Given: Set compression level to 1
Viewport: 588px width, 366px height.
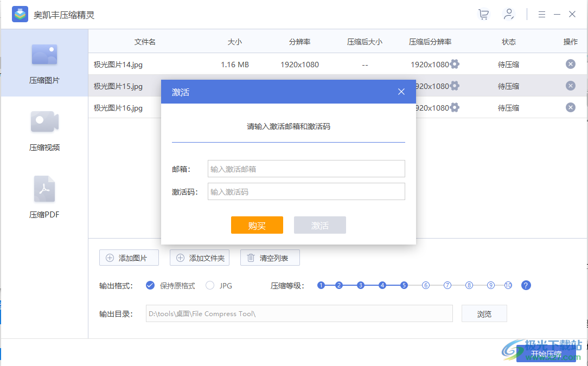Looking at the screenshot, I should pos(321,285).
